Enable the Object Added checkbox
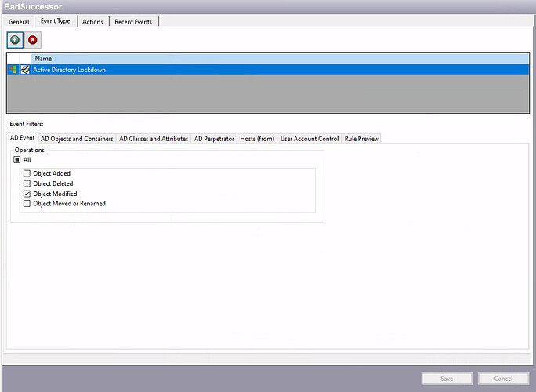 click(27, 173)
